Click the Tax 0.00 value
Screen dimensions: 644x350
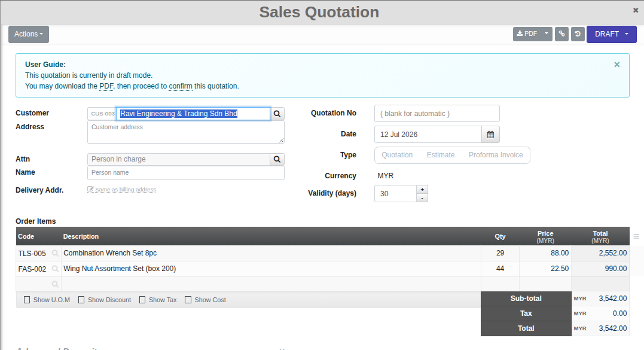(619, 314)
